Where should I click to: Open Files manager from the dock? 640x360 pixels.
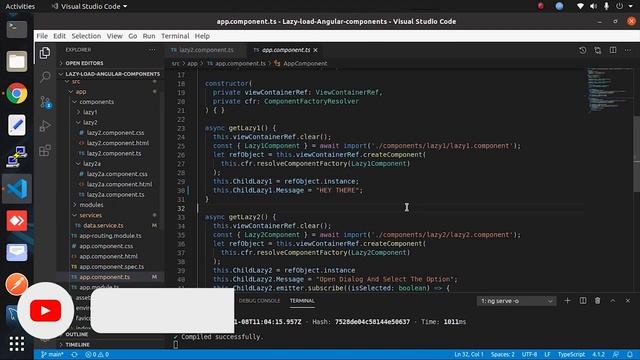(x=17, y=62)
